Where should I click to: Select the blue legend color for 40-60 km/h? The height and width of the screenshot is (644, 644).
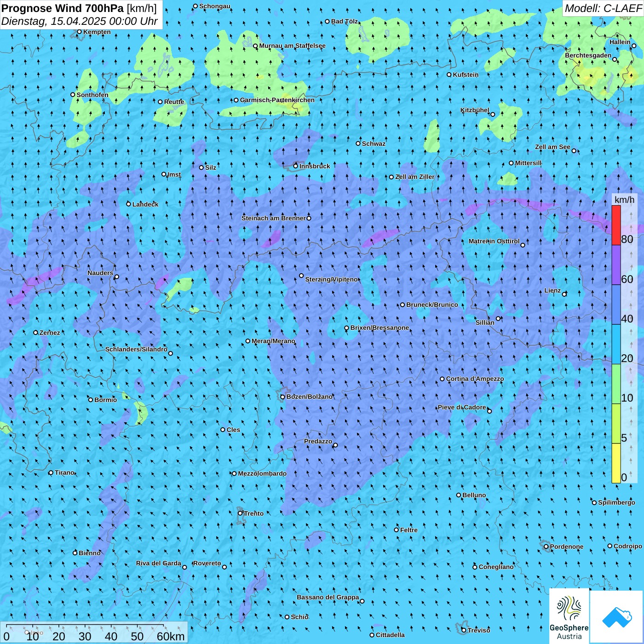tap(616, 305)
